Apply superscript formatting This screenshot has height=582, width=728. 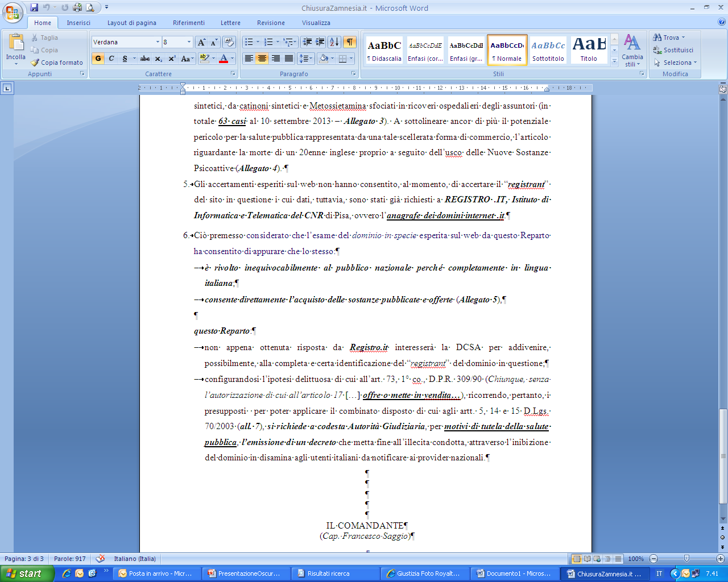coord(172,59)
